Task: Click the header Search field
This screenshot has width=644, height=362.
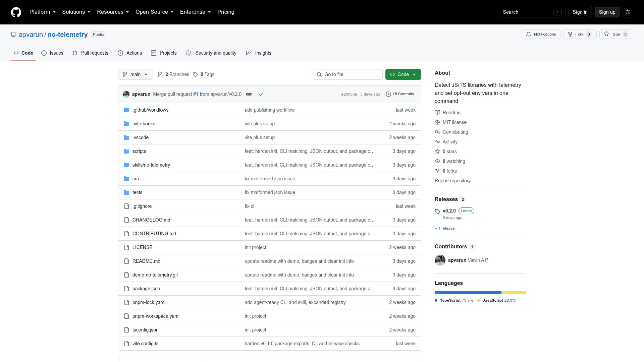Action: [x=532, y=12]
